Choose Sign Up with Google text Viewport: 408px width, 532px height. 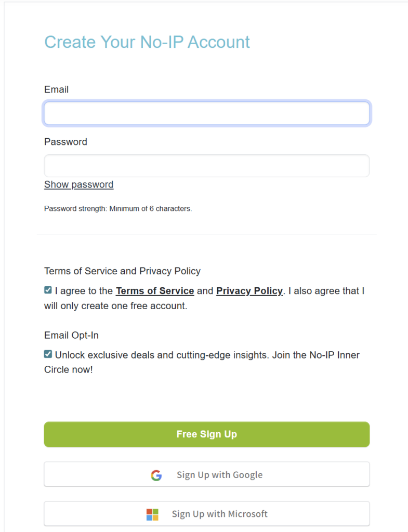[219, 475]
